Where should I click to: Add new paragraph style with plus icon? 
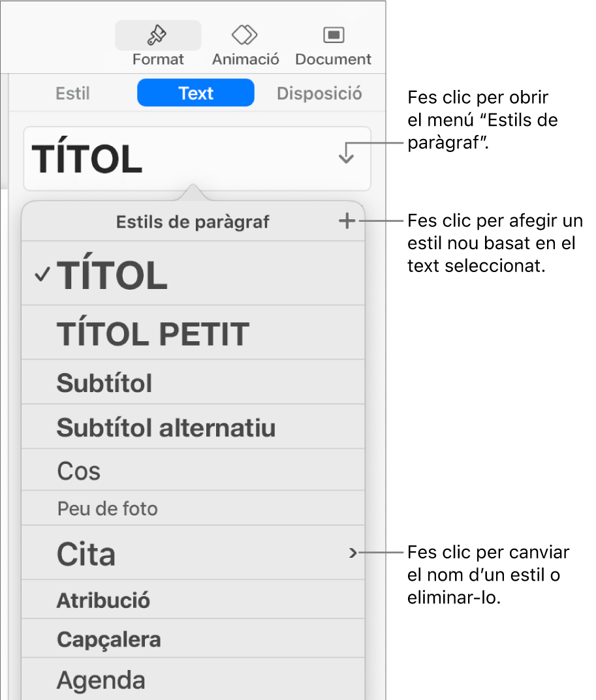pos(347,222)
